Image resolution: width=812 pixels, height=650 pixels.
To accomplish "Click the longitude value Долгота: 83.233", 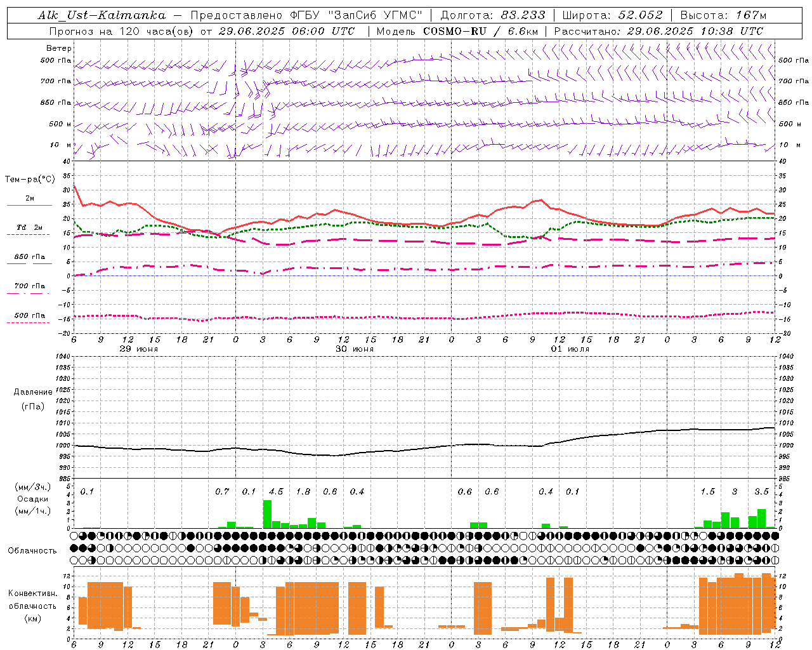I will pyautogui.click(x=493, y=15).
